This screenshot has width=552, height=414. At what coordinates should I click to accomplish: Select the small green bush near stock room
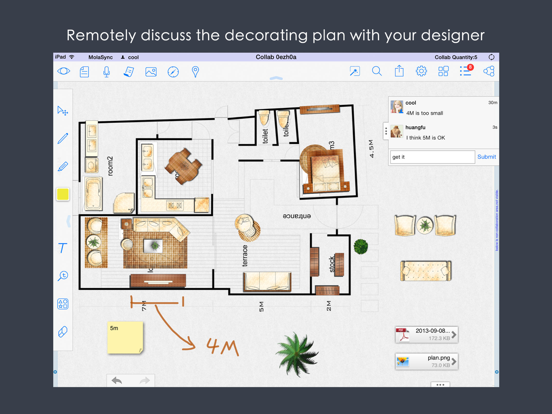[x=361, y=246]
